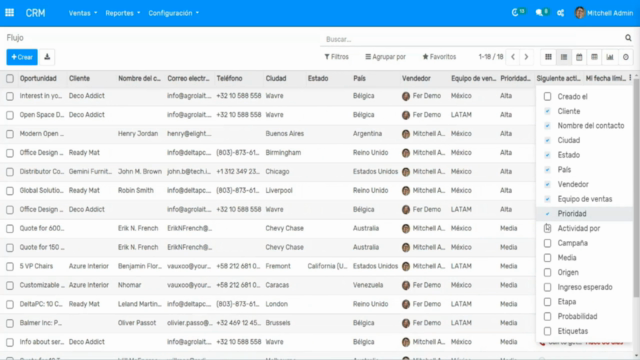
Task: Open the Customizable ... opportunity row
Action: point(42,285)
